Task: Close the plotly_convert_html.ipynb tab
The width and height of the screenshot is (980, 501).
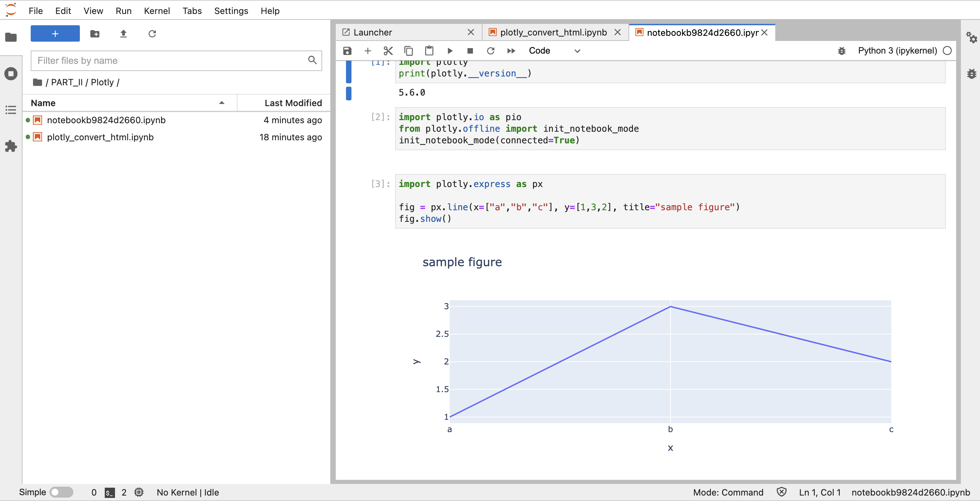Action: tap(617, 32)
